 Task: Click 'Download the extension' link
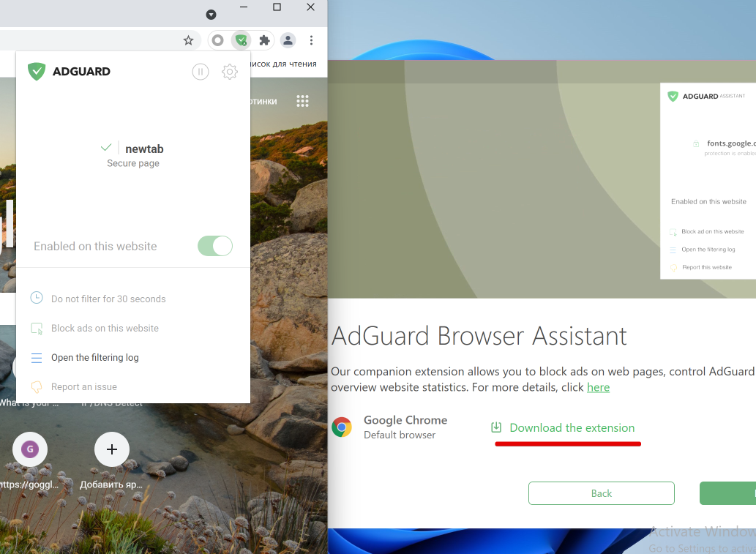coord(572,427)
